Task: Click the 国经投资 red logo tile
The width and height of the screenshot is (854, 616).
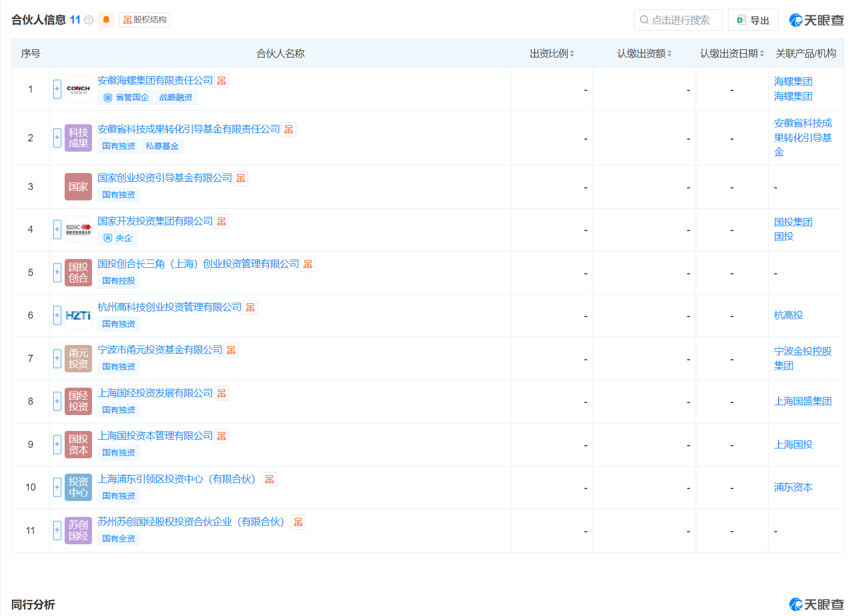Action: [78, 401]
